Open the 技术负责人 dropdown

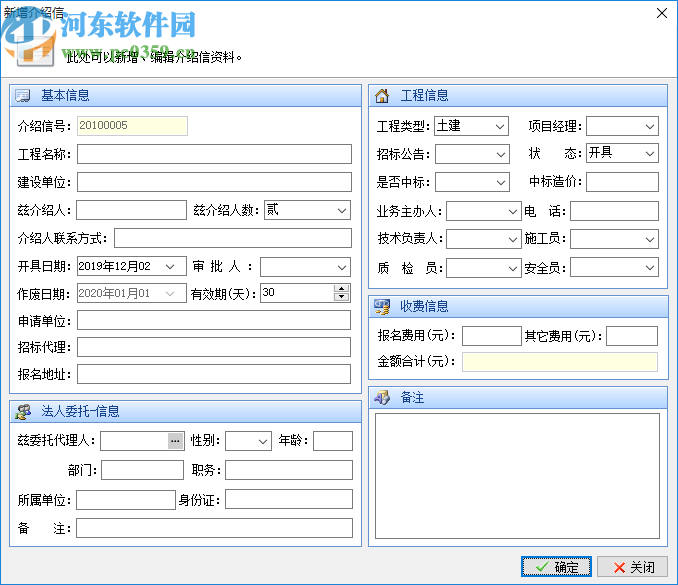pyautogui.click(x=483, y=239)
